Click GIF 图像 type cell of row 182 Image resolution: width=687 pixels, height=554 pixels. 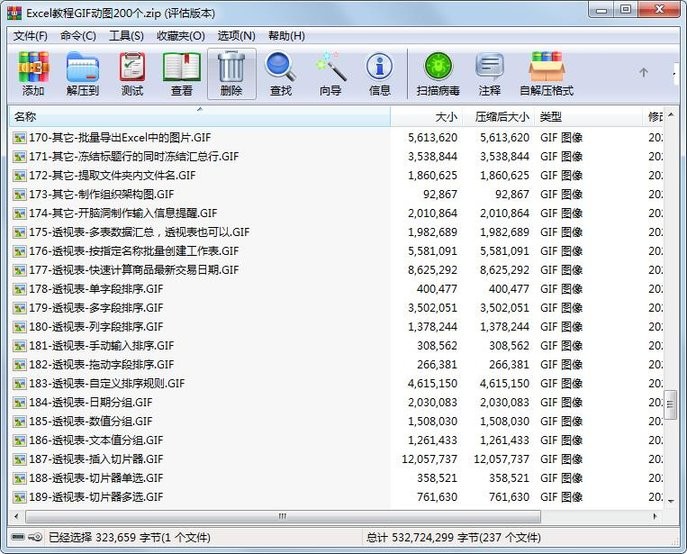[561, 365]
